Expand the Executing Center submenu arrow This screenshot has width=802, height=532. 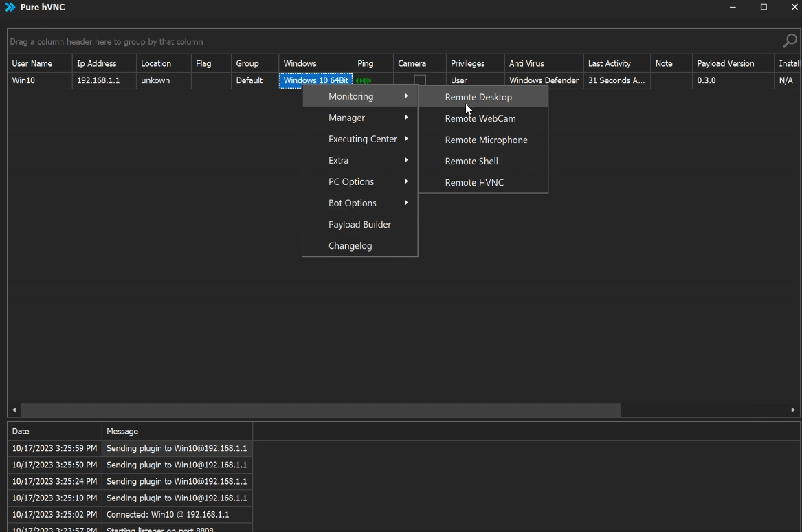[406, 139]
